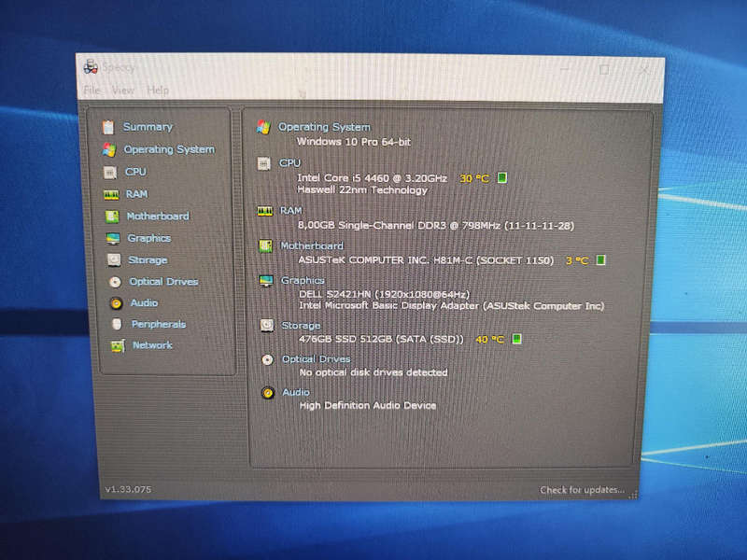This screenshot has width=747, height=560.
Task: Click the Speccy app icon in title bar
Action: click(x=91, y=66)
